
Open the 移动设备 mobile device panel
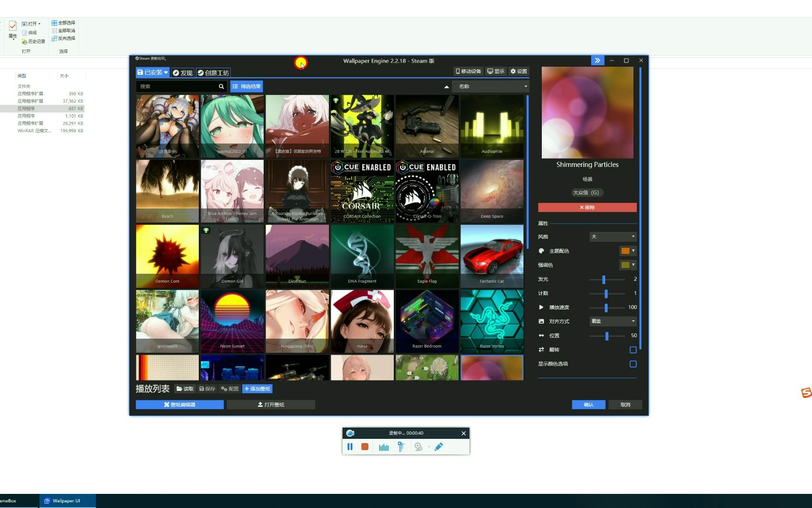(x=468, y=71)
